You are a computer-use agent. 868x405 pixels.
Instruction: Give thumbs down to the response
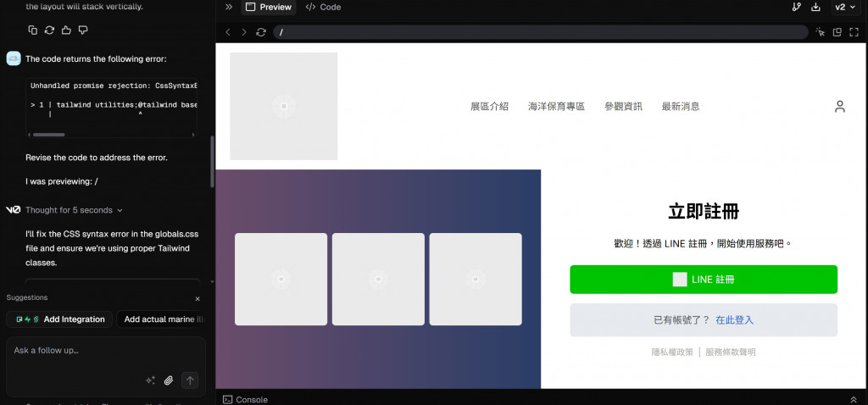click(83, 30)
